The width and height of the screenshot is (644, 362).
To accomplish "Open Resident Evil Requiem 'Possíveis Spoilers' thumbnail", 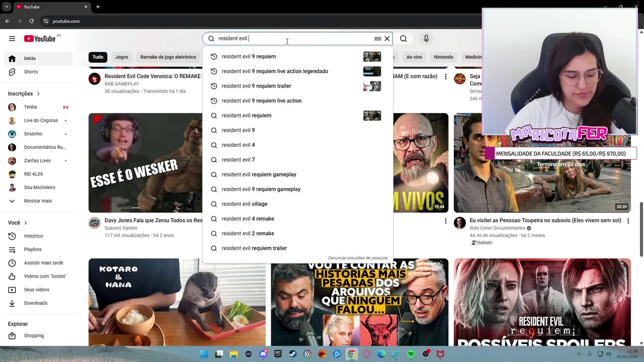I will coord(542,302).
